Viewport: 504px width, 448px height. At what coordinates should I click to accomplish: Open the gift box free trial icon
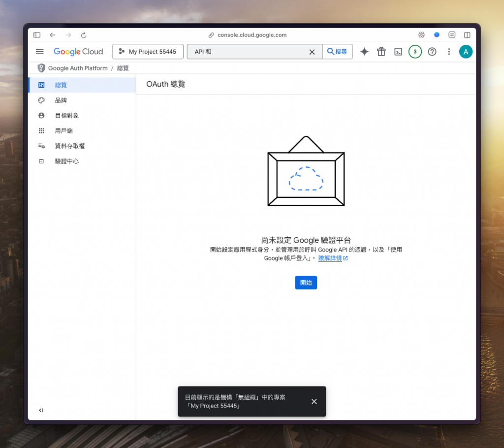[381, 52]
